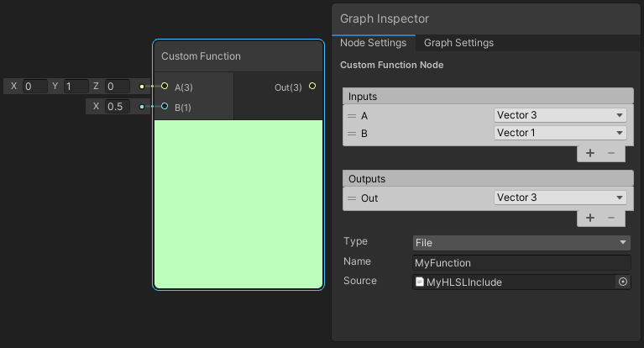Screen dimensions: 644x348
Task: Click the Name field containing MyFunction
Action: pos(521,263)
